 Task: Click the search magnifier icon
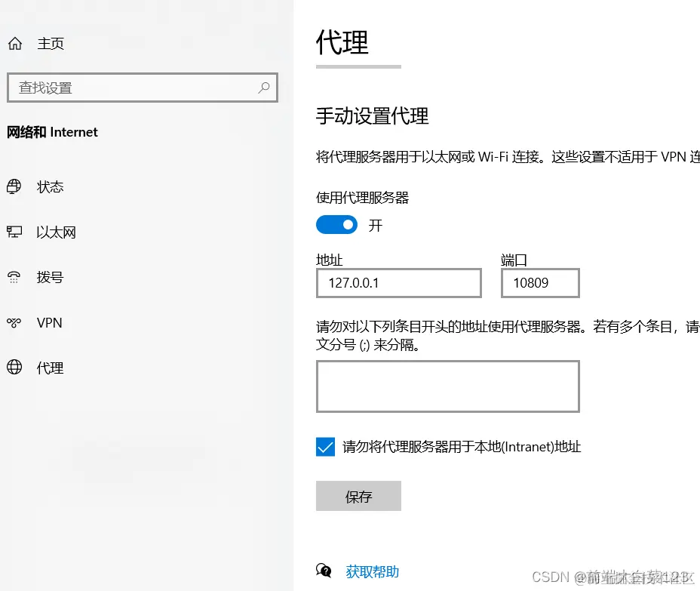(x=264, y=88)
